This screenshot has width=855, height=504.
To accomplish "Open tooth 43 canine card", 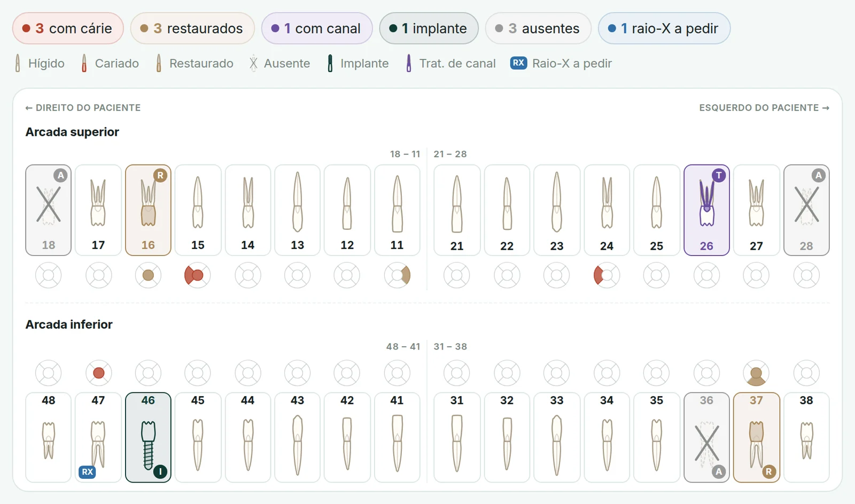I will [x=298, y=437].
